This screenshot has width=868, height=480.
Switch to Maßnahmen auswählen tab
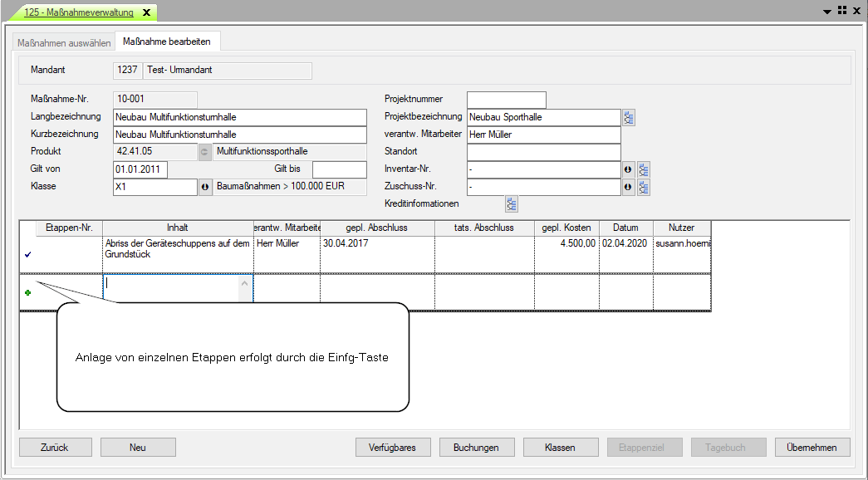point(64,42)
